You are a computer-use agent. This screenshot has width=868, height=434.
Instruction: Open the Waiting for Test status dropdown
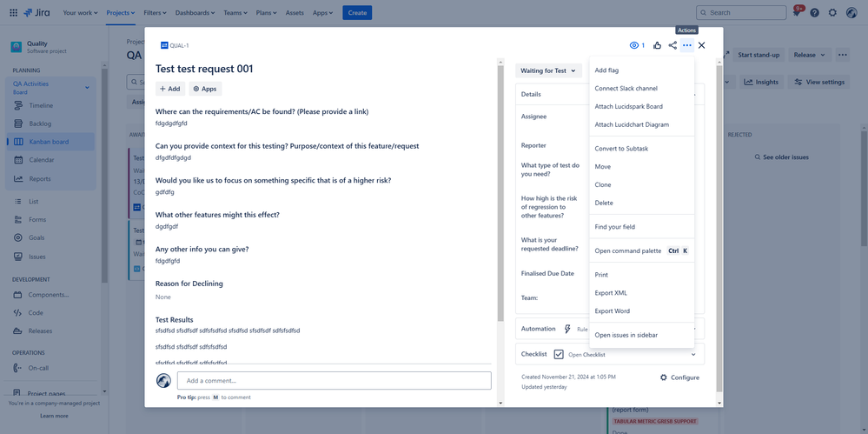(x=548, y=71)
